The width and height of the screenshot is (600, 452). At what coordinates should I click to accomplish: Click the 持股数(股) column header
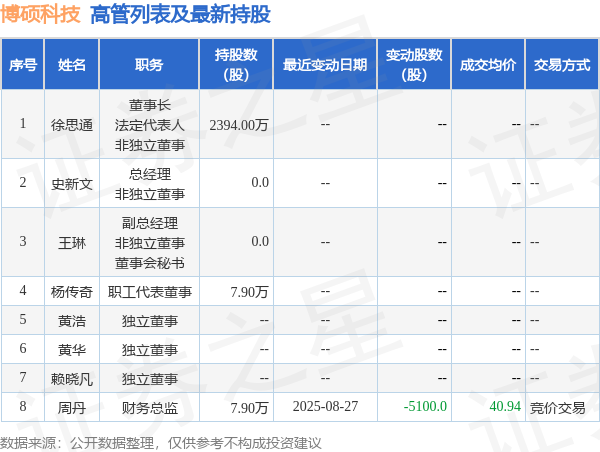click(236, 64)
